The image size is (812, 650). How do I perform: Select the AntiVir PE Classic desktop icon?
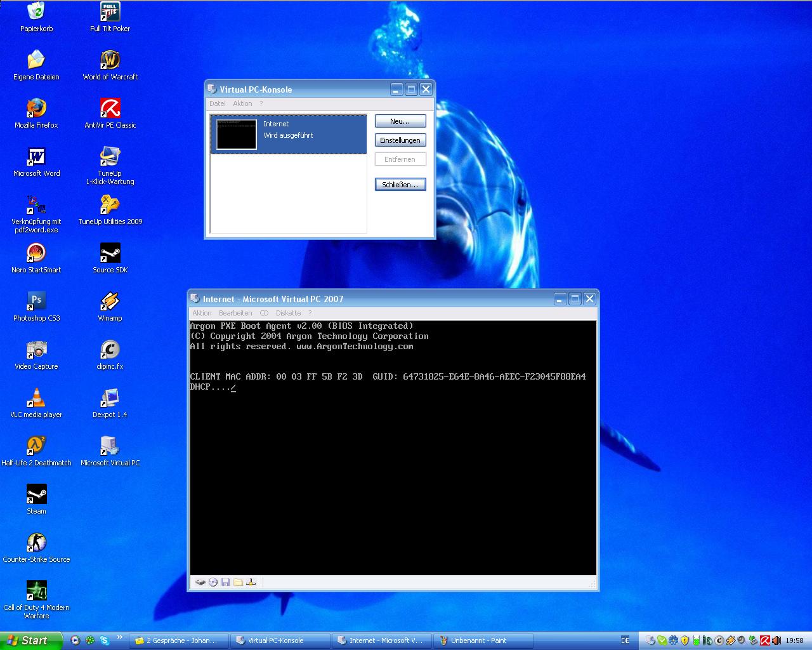(x=110, y=114)
